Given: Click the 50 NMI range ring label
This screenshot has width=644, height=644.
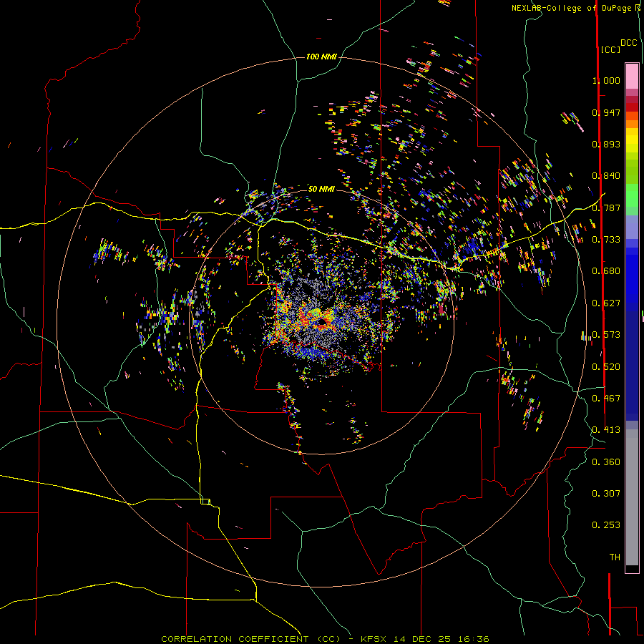Looking at the screenshot, I should [x=321, y=189].
